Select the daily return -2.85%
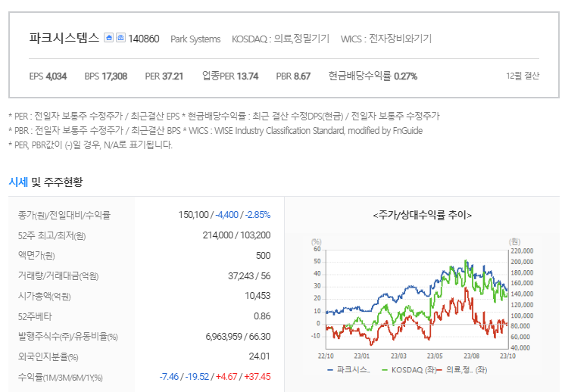The image size is (565, 392). coord(258,215)
